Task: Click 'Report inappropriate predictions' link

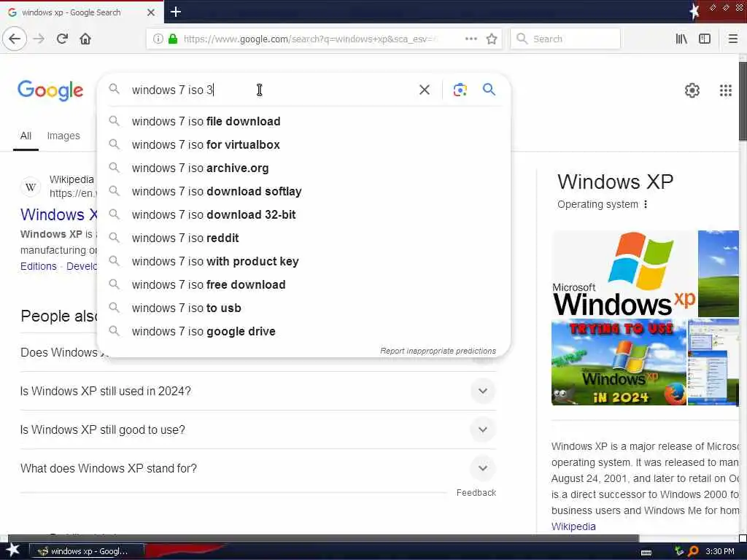Action: click(438, 351)
